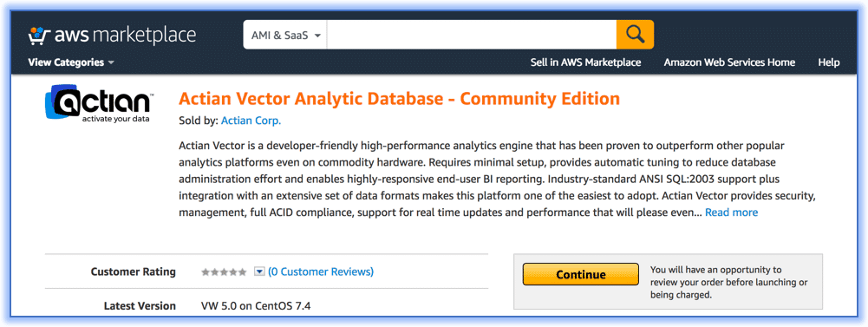This screenshot has height=327, width=868.
Task: Click the Latest Version label
Action: [x=140, y=305]
